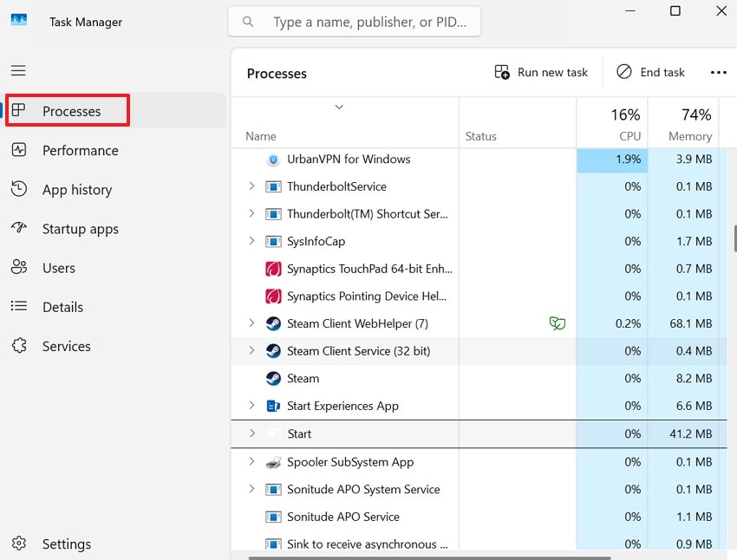This screenshot has height=560, width=737.
Task: Open Task Manager Settings
Action: (66, 544)
